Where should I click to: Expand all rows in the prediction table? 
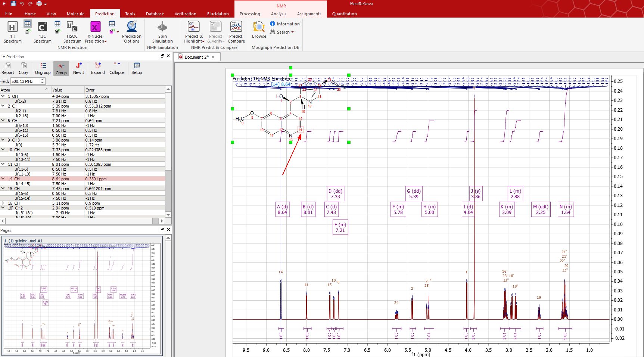click(x=98, y=68)
